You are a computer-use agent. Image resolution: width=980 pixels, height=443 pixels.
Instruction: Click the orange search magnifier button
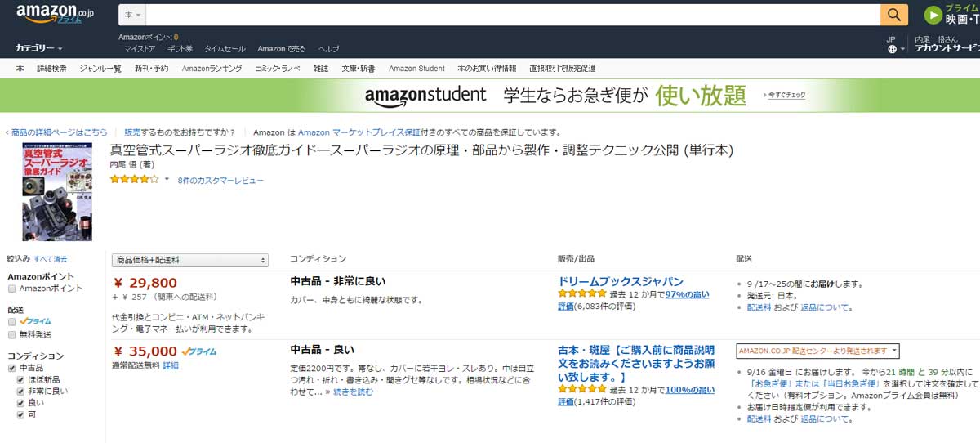[x=894, y=15]
